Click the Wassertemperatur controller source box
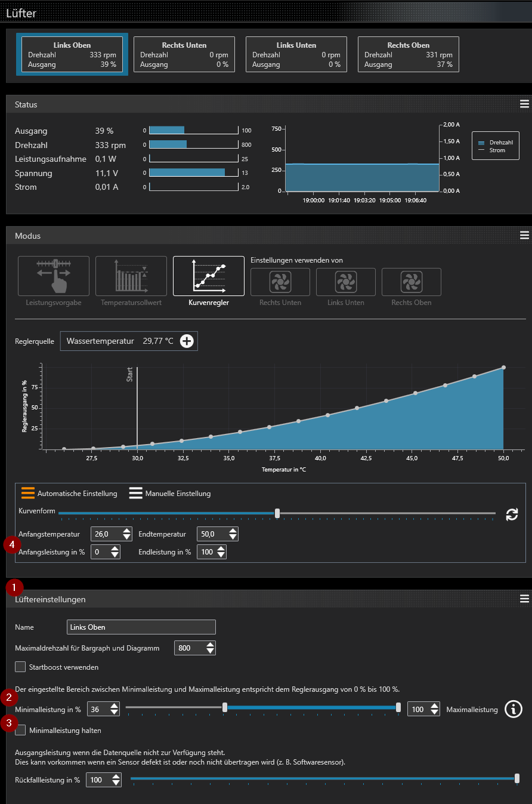Viewport: 532px width, 804px height. click(x=128, y=341)
